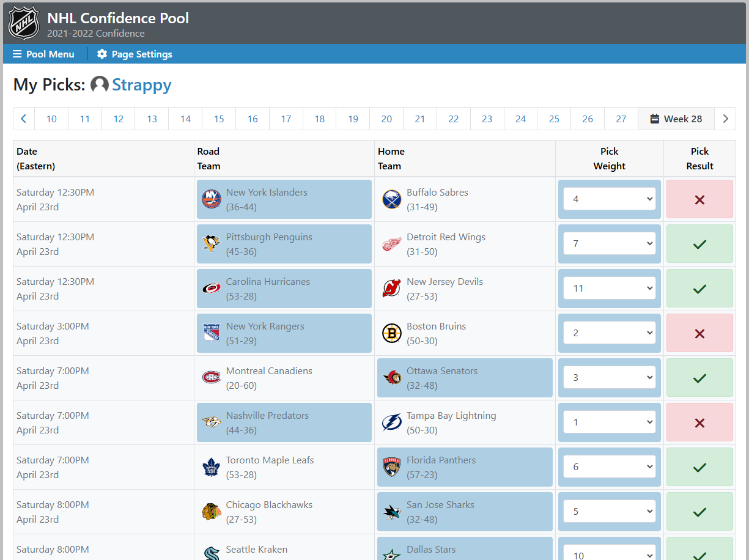Screen dimensions: 749x560
Task: Click the Detroit Red Wings logo
Action: [392, 244]
